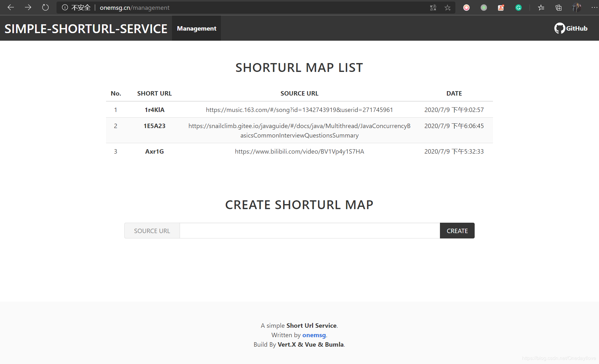Screen dimensions: 599x364
Task: Open the short URL Axr1G
Action: pos(155,151)
